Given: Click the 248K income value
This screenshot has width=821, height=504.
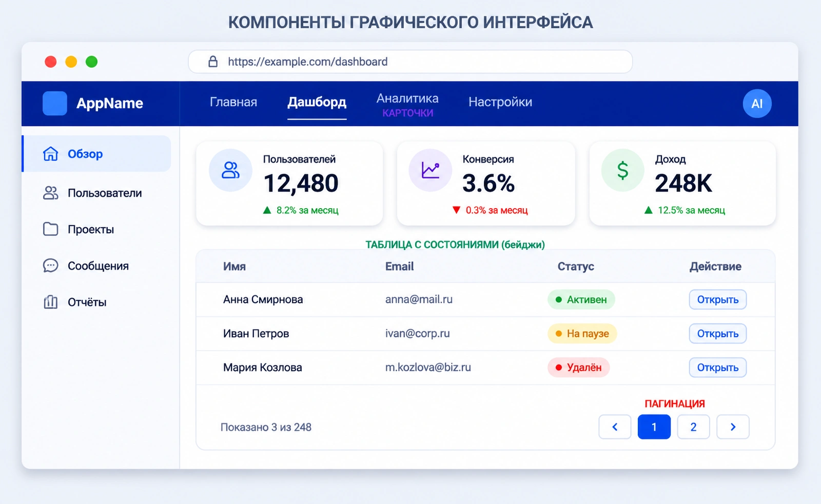Looking at the screenshot, I should pos(683,184).
